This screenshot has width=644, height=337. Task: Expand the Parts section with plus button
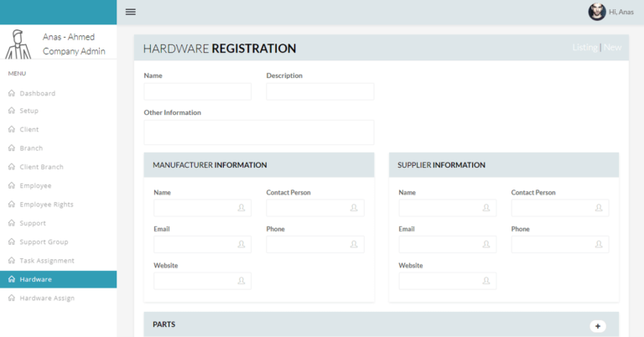597,326
